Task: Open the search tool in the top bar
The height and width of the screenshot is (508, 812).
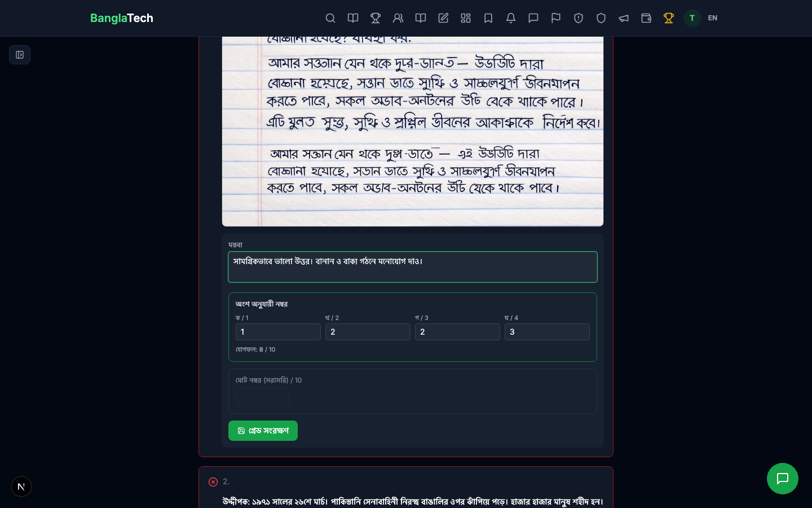Action: point(330,18)
